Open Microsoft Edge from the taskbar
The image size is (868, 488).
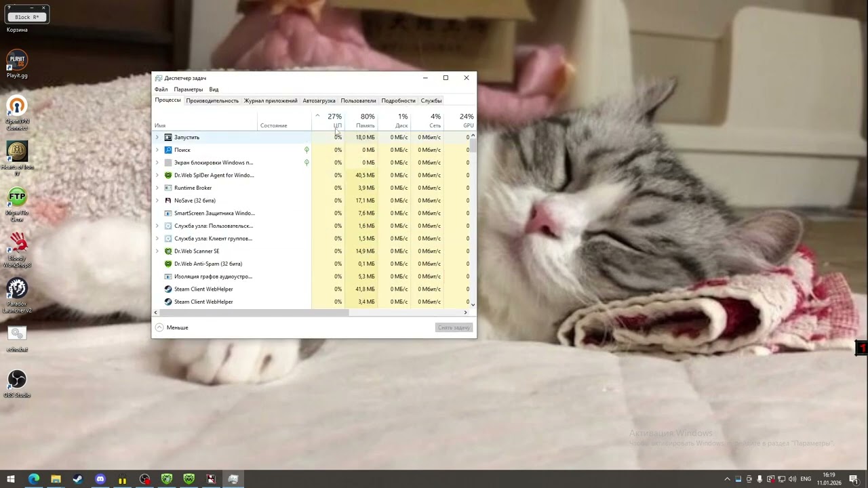[x=33, y=479]
